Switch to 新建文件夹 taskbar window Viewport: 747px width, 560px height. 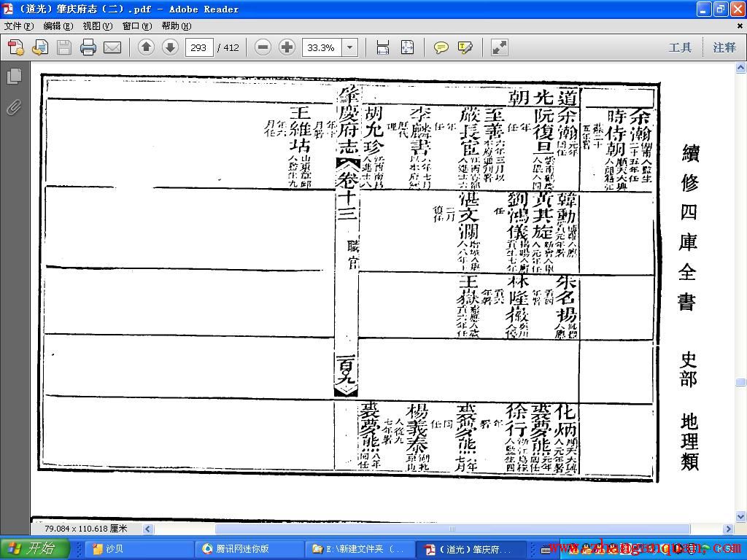click(360, 549)
